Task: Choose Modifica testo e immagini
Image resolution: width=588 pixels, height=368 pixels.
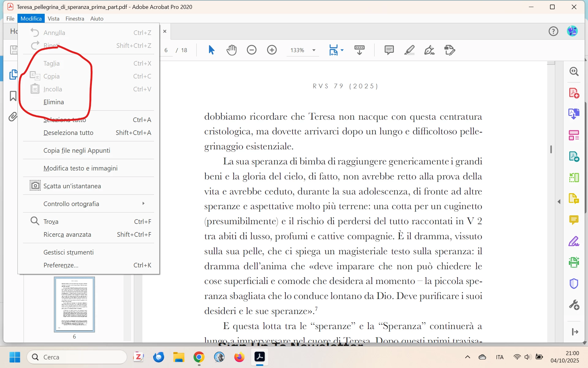Action: 80,168
